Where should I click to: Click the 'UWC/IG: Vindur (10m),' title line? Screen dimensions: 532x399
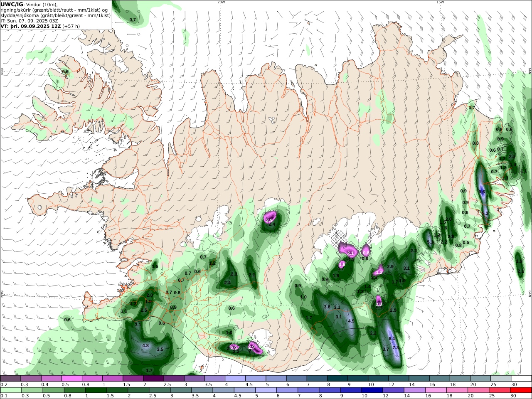(x=29, y=5)
